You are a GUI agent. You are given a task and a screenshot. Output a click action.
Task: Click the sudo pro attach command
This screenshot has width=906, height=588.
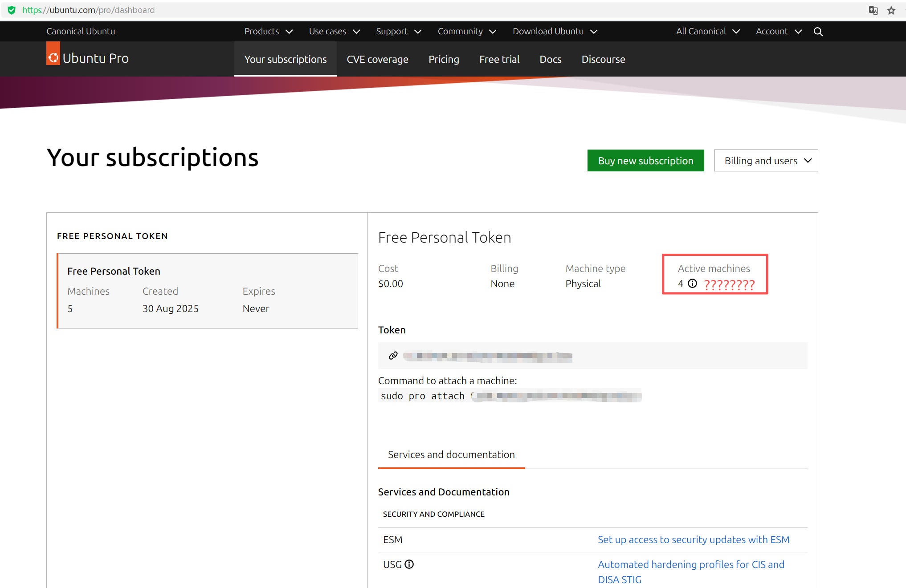tap(510, 396)
